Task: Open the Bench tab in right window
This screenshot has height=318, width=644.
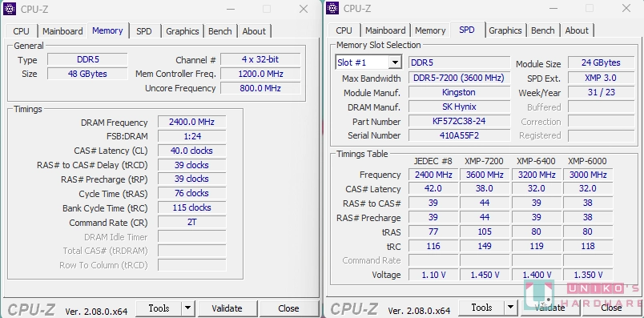Action: point(542,30)
